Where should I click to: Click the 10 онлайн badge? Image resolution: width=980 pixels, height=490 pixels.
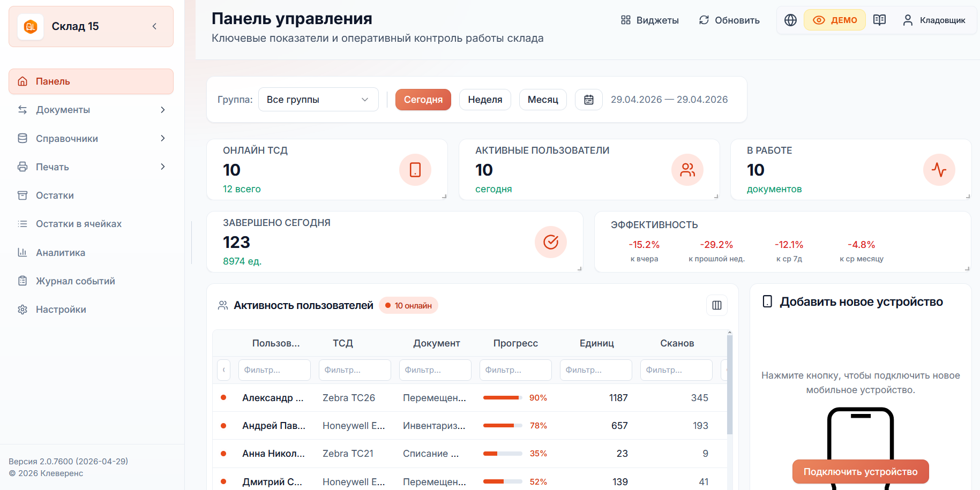pos(409,305)
